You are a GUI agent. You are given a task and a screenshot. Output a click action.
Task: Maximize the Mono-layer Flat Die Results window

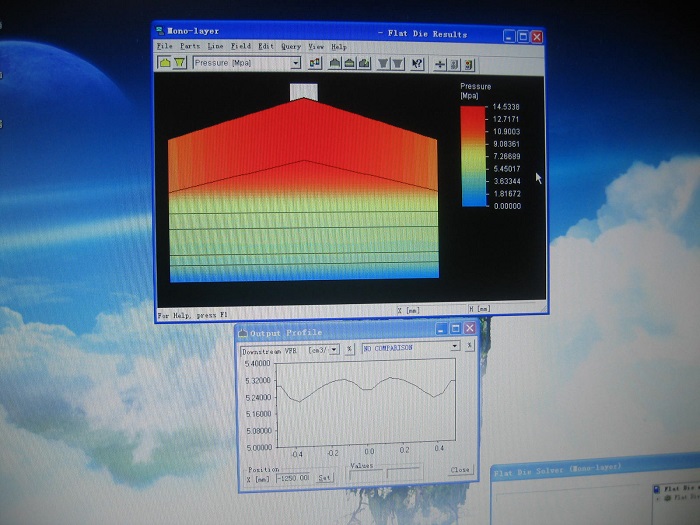(523, 36)
